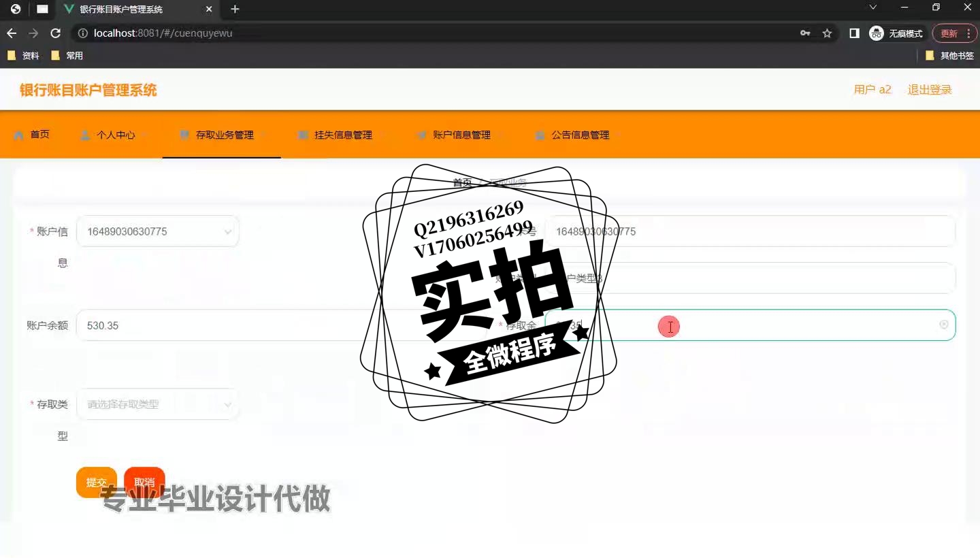The width and height of the screenshot is (980, 558).
Task: Click the 首页 breadcrumb link
Action: coord(462,182)
